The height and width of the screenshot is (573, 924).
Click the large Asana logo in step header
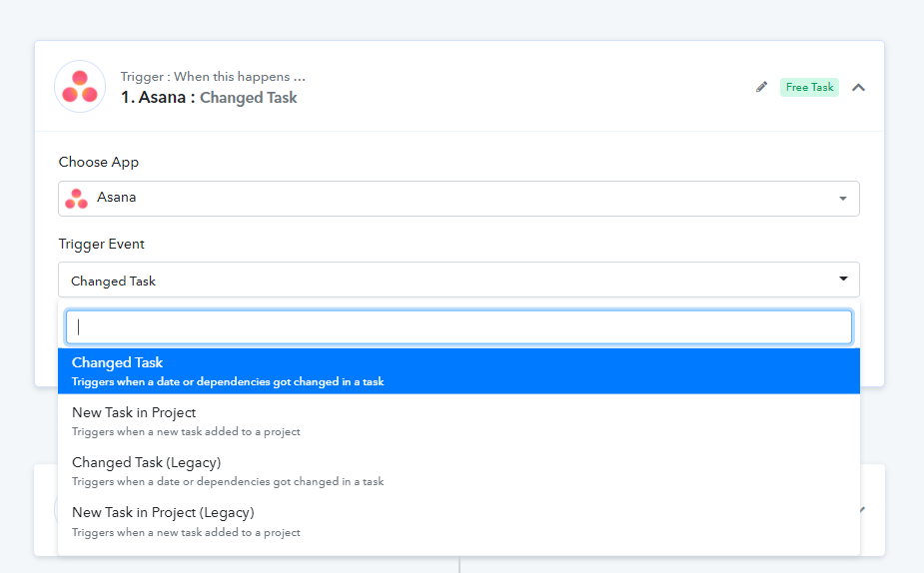click(x=80, y=87)
